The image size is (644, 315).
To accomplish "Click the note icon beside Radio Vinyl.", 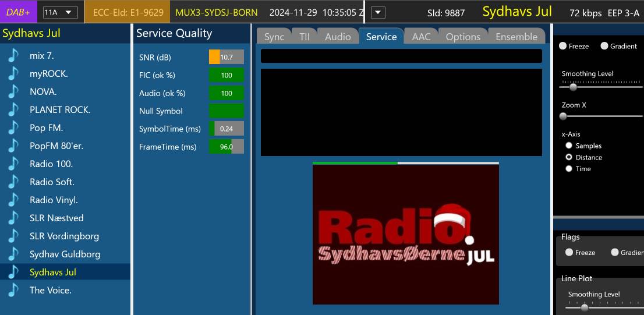I will 13,200.
